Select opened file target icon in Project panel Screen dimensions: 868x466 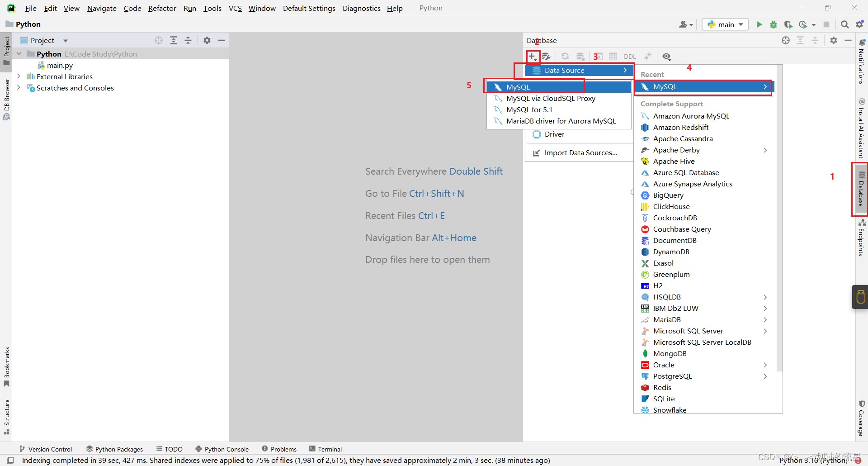pyautogui.click(x=159, y=40)
